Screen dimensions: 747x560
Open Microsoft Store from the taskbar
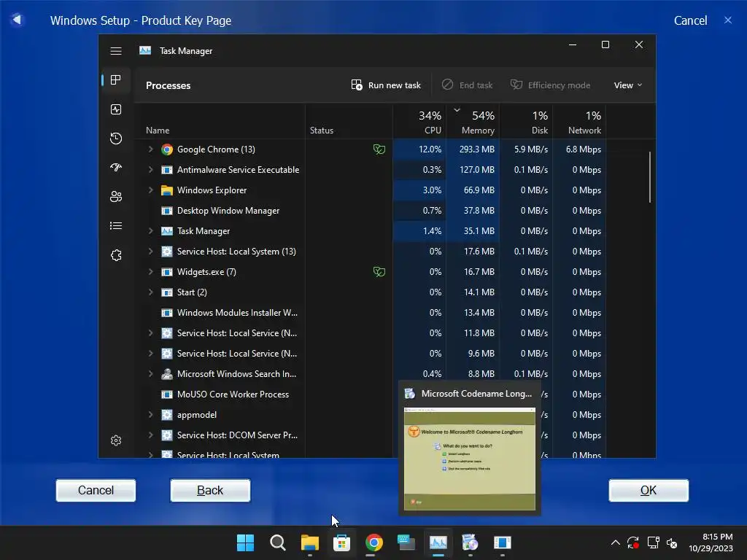pos(341,542)
